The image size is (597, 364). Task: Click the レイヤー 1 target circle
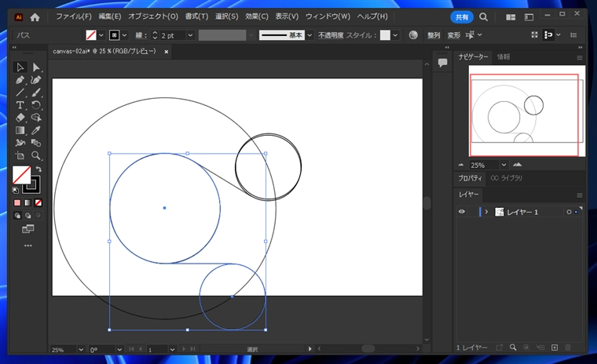(569, 212)
